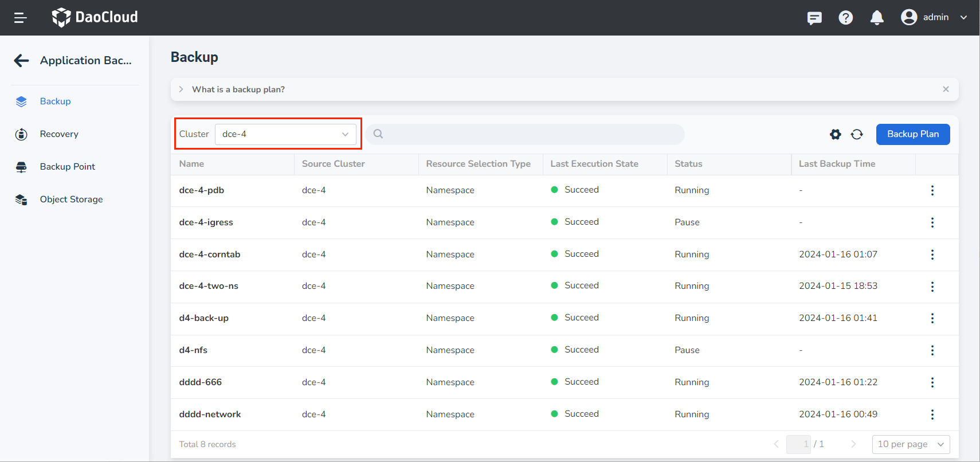Image resolution: width=980 pixels, height=462 pixels.
Task: Click the Backup Plan button
Action: point(912,134)
